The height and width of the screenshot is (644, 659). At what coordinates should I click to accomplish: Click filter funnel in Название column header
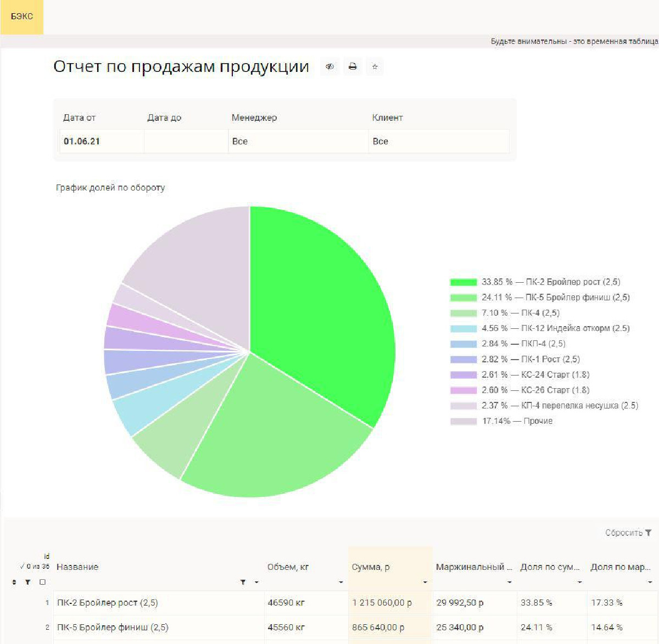(x=243, y=582)
